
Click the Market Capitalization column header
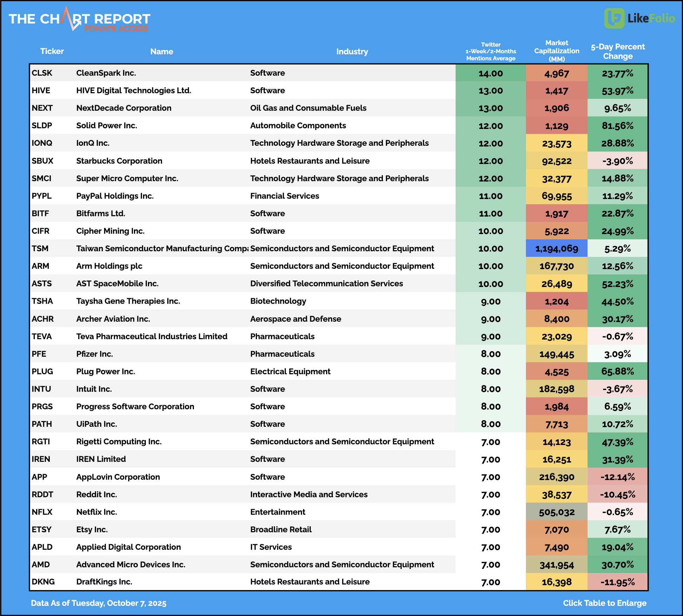coord(556,51)
